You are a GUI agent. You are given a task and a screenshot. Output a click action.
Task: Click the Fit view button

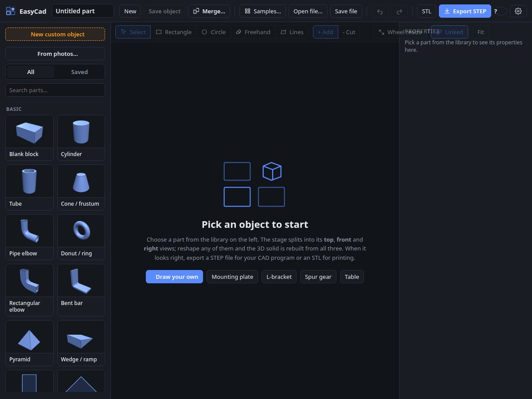click(481, 32)
